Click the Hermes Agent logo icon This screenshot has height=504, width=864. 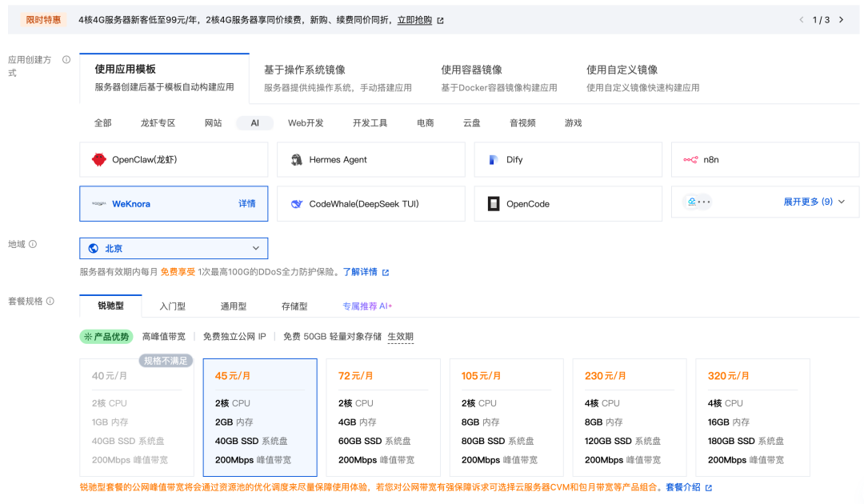pos(297,160)
